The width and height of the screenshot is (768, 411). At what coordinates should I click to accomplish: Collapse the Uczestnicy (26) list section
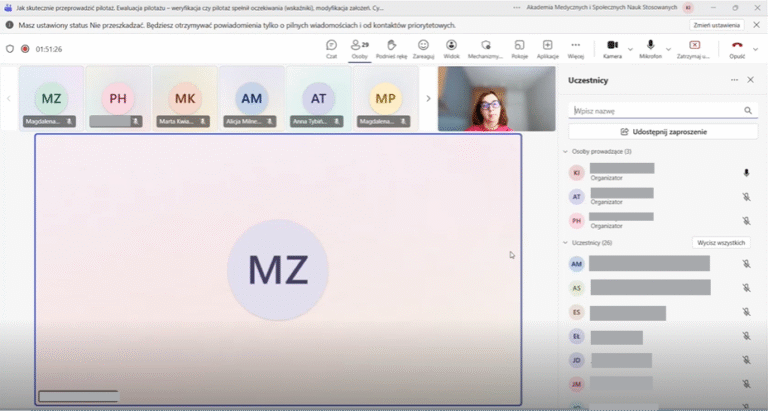click(x=564, y=243)
